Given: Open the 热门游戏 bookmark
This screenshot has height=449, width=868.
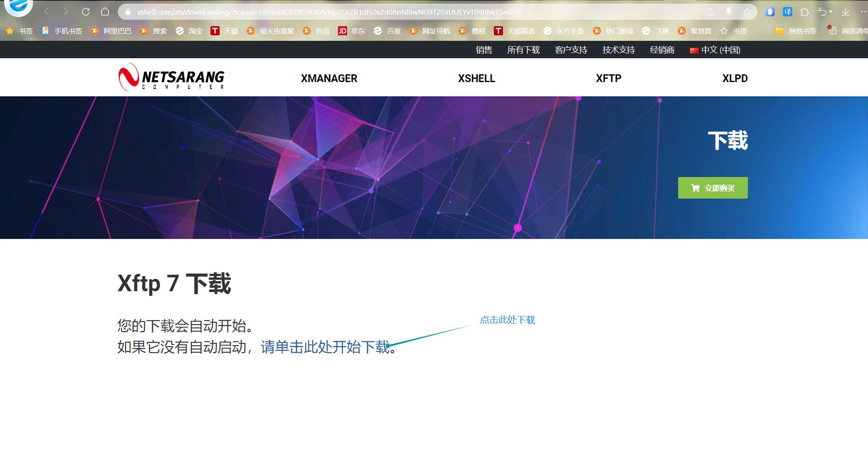Looking at the screenshot, I should pos(613,31).
